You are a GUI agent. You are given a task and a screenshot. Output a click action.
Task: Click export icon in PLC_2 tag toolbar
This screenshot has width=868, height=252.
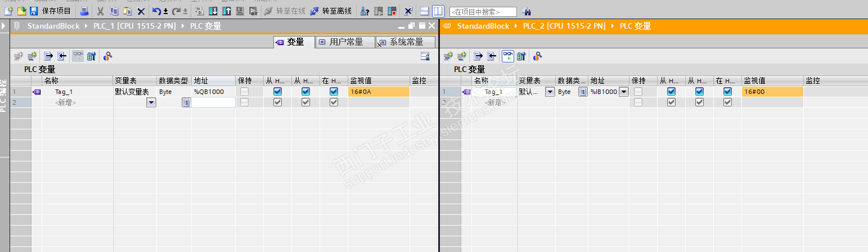coord(478,56)
